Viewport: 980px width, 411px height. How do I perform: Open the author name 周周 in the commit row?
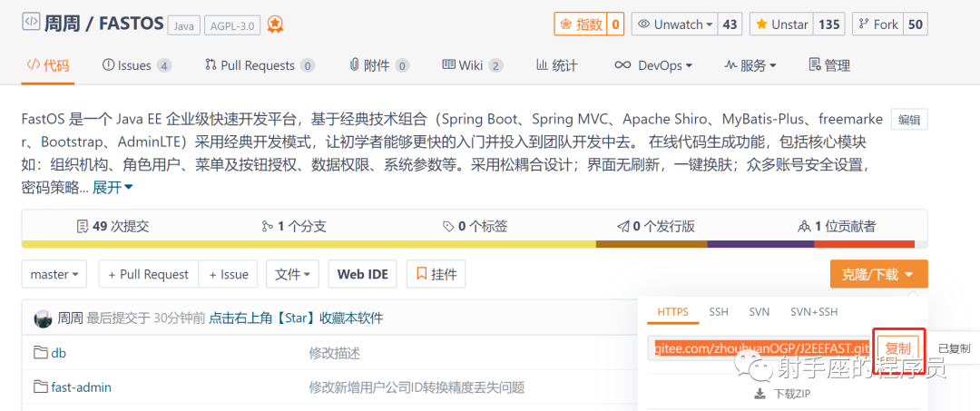pos(70,318)
